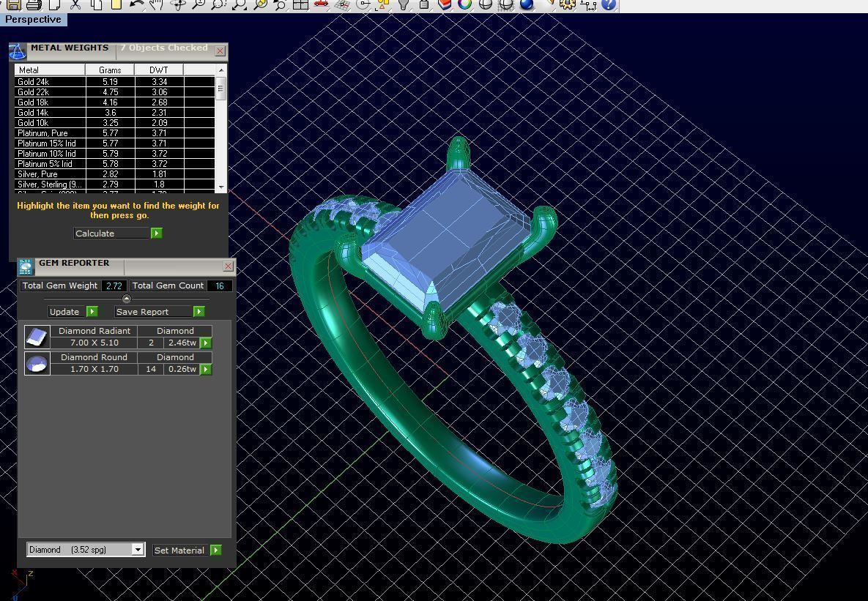The height and width of the screenshot is (601, 868).
Task: Click the Save disk icon in toolbar
Action: click(13, 4)
